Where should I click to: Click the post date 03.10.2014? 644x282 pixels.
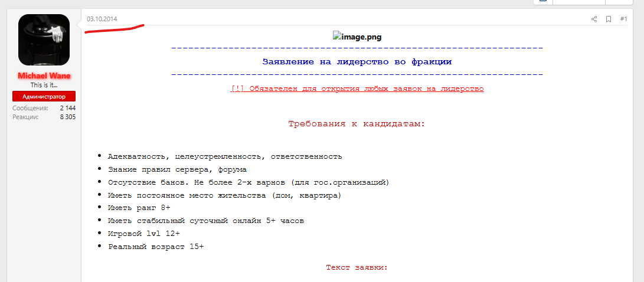(x=102, y=19)
